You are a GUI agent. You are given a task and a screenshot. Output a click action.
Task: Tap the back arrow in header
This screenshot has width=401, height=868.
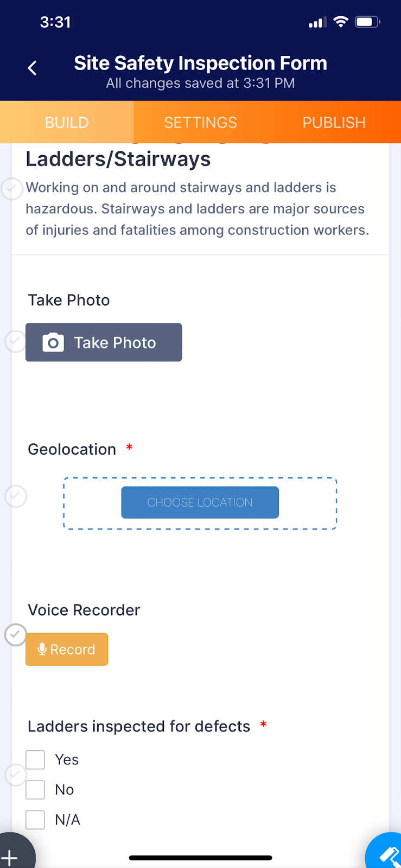click(33, 68)
